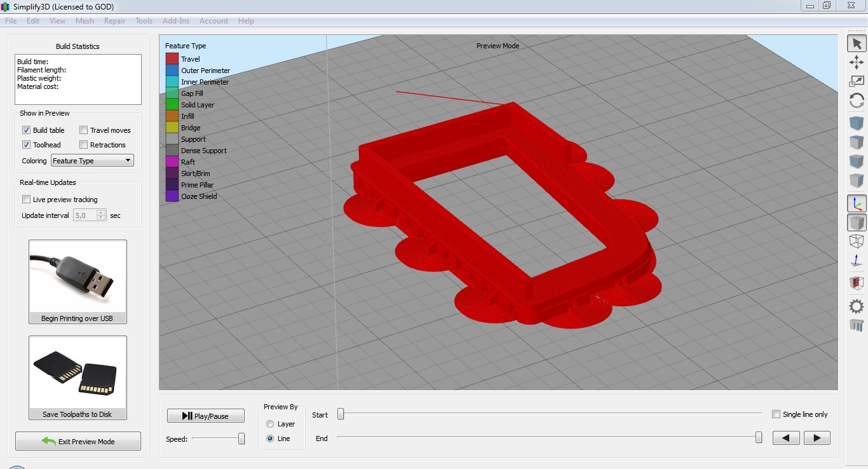Screen dimensions: 868x469
Task: Click Exit Preview Mode button
Action: pyautogui.click(x=78, y=441)
